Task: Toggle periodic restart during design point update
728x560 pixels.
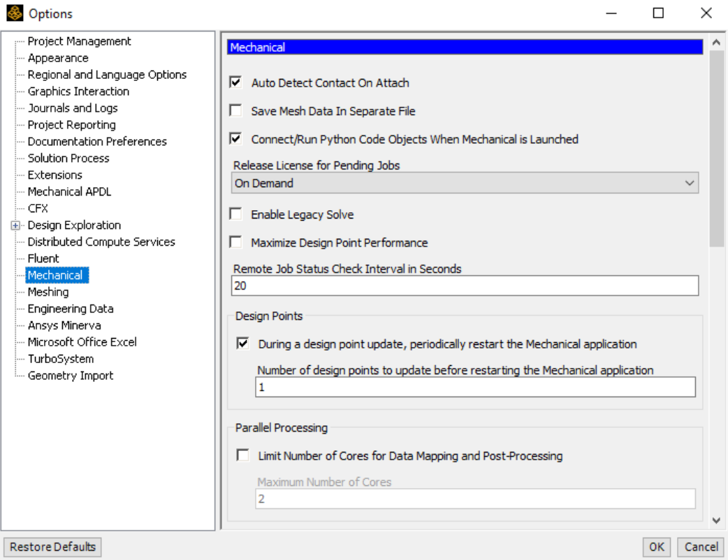Action: pyautogui.click(x=243, y=344)
